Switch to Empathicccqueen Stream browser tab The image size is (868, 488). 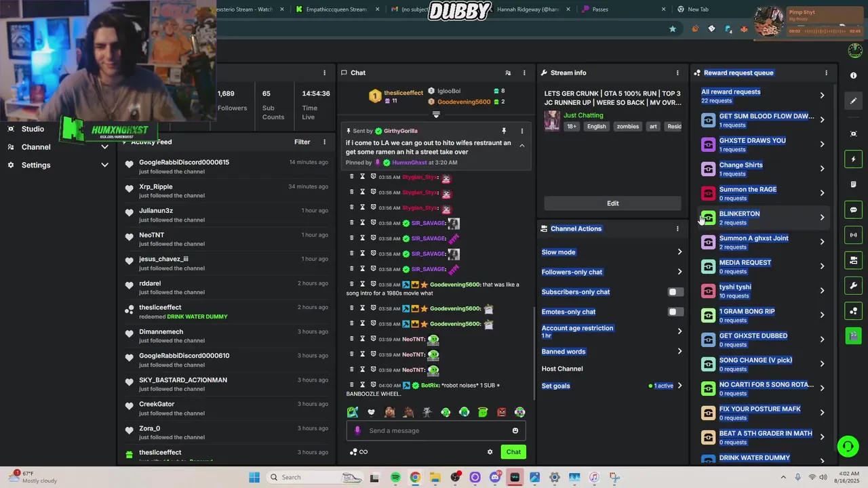[x=336, y=9]
